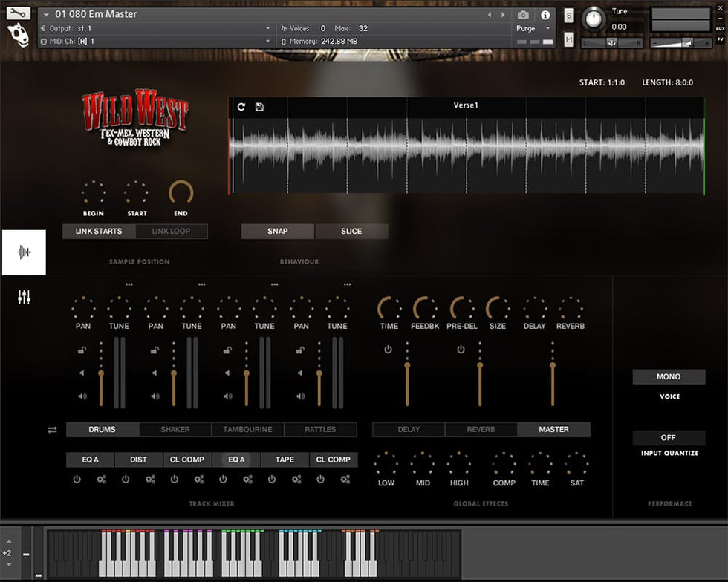Click the swap arrows icon beside DRUMS
Screen dimensions: 728x582
(52, 430)
